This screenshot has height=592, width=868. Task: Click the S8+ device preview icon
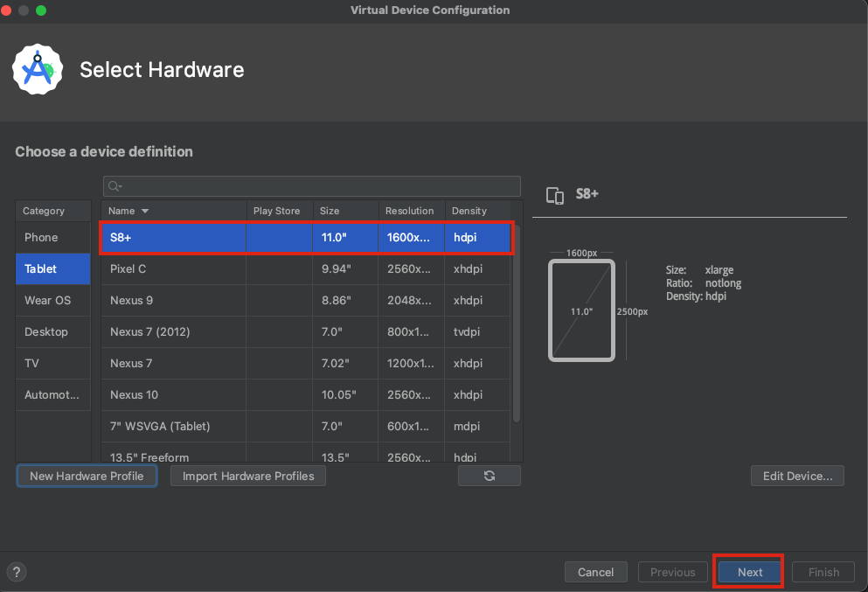[555, 195]
